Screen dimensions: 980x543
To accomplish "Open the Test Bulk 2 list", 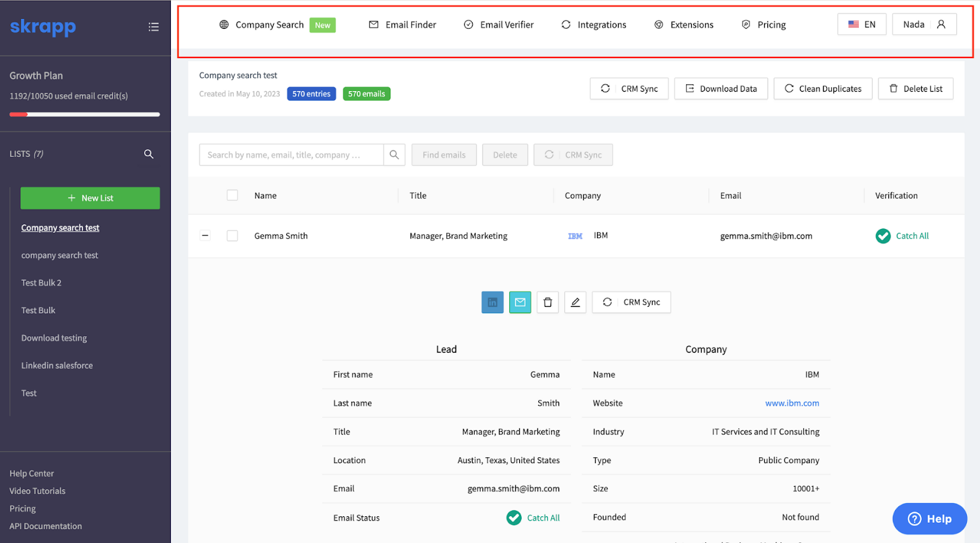I will (41, 283).
